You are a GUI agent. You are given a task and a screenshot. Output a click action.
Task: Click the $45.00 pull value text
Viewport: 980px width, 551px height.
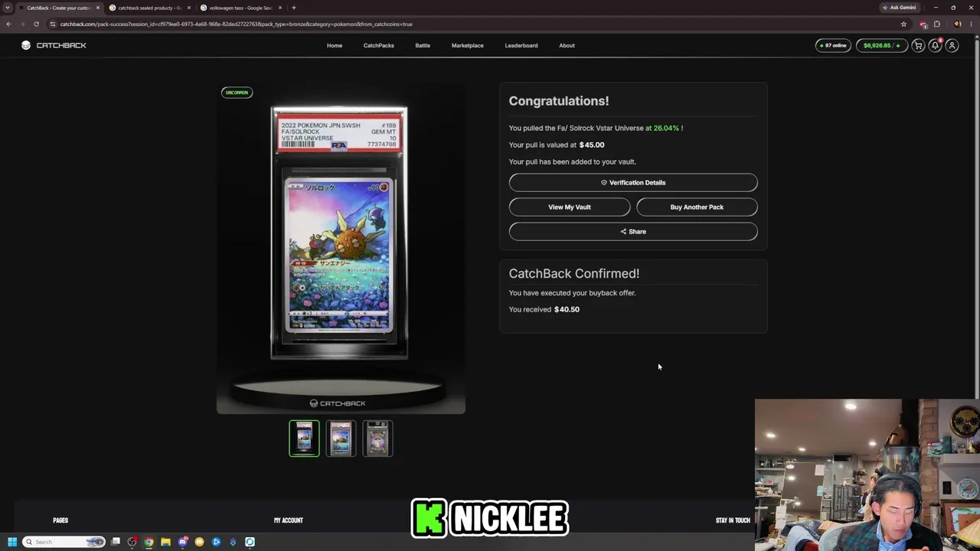point(592,145)
